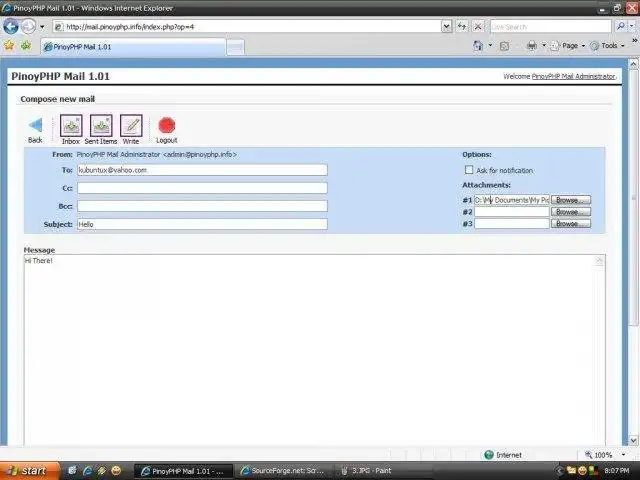Expand the zoom level dropdown arrow
Screen dimensions: 640x480
[x=623, y=455]
